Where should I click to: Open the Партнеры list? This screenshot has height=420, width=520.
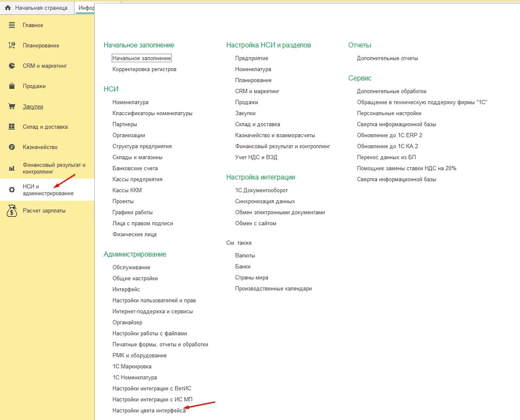tap(125, 124)
